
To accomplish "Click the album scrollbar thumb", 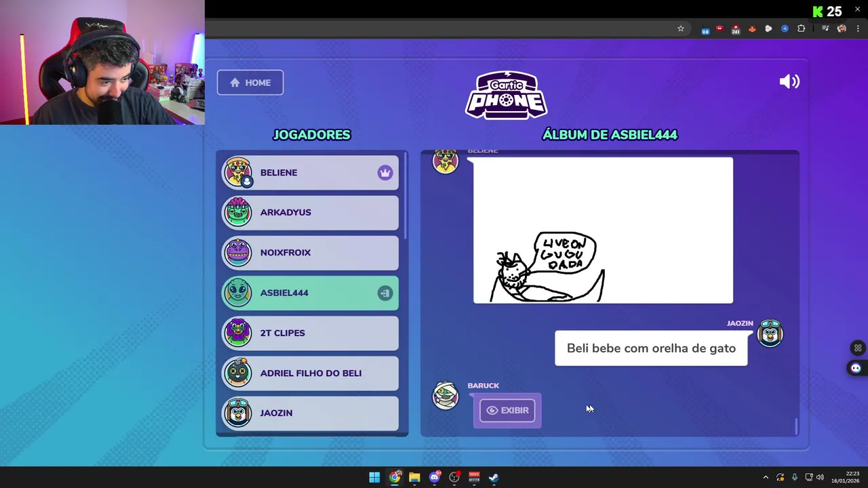I will pos(796,426).
